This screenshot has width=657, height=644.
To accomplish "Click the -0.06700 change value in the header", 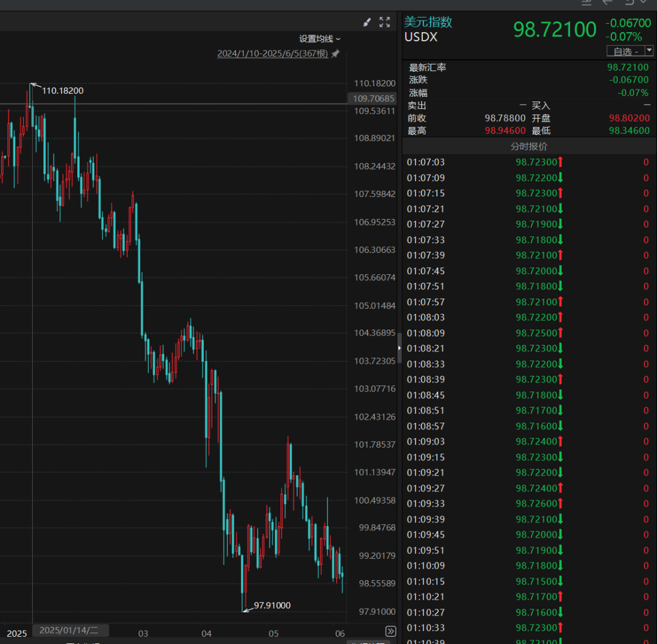I will click(x=628, y=23).
